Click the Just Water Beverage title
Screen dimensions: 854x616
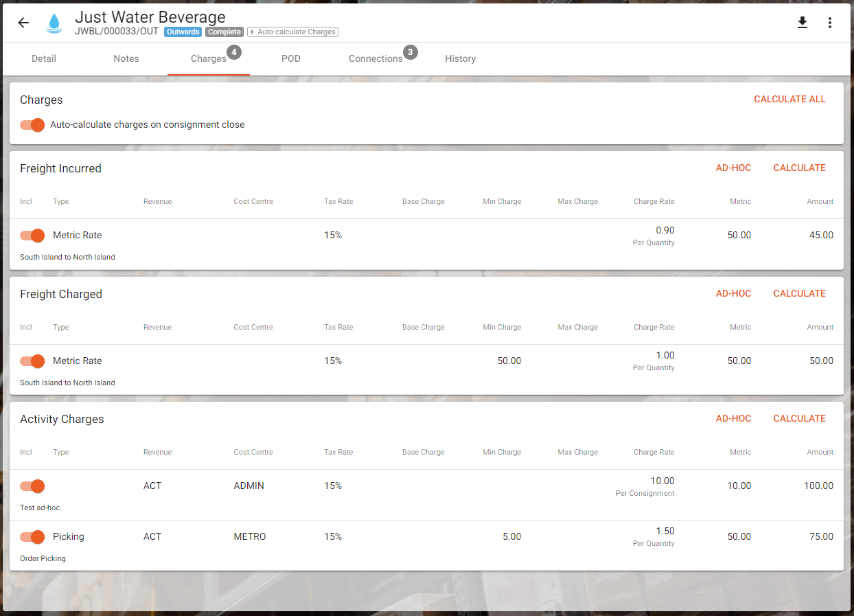[x=150, y=16]
